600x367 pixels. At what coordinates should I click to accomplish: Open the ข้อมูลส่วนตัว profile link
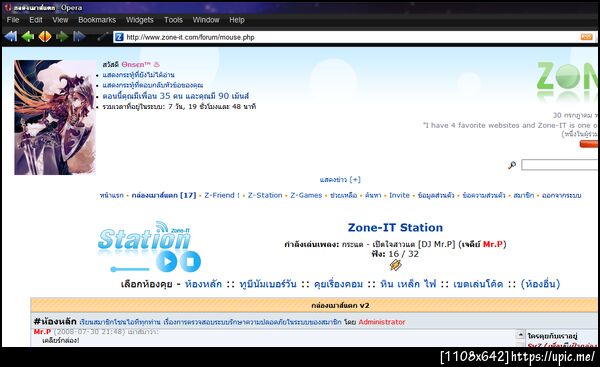pos(436,195)
